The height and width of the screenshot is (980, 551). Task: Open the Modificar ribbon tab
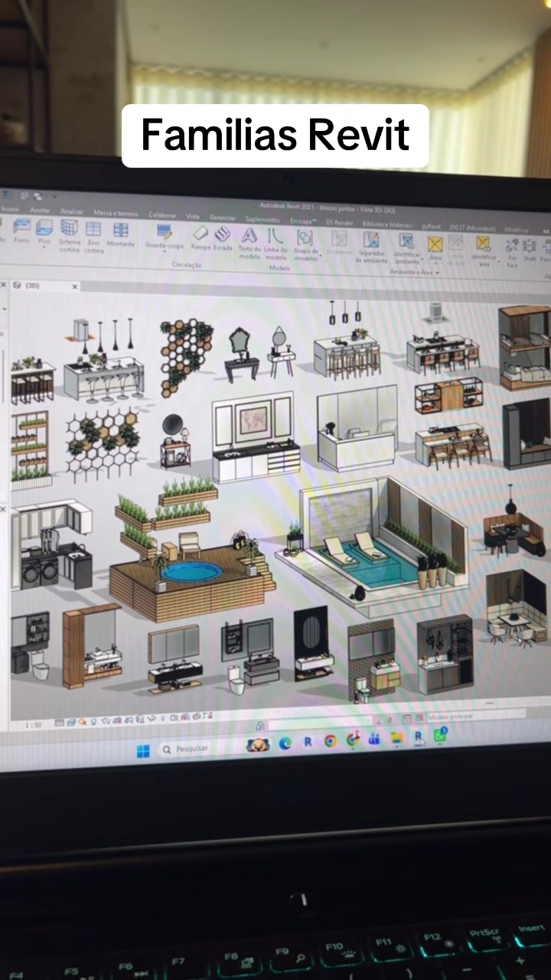click(517, 229)
